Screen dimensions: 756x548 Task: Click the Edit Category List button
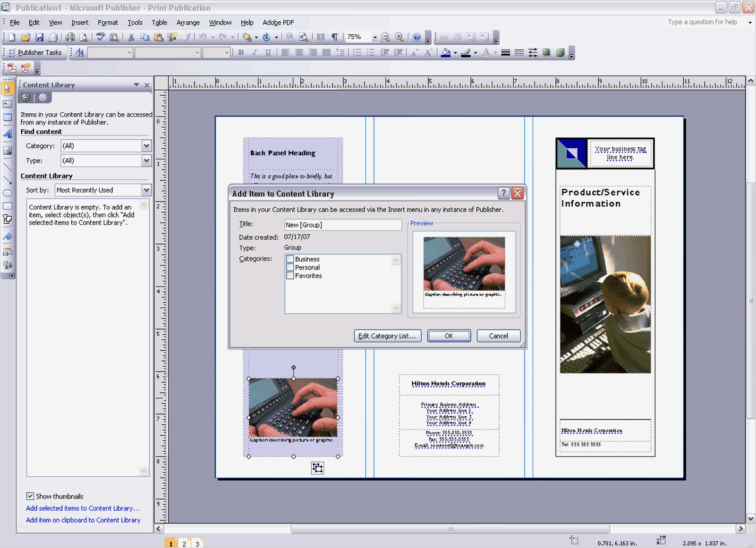[387, 336]
